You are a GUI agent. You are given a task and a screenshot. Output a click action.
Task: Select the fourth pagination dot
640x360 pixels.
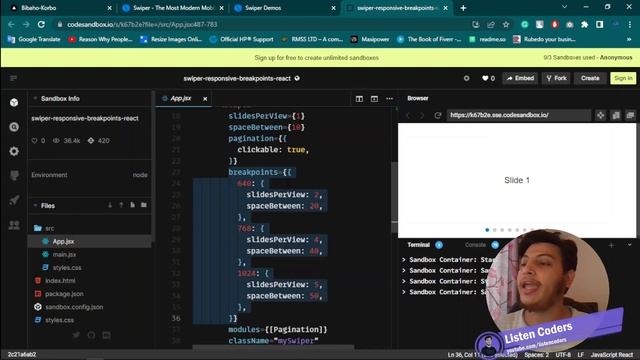509,230
